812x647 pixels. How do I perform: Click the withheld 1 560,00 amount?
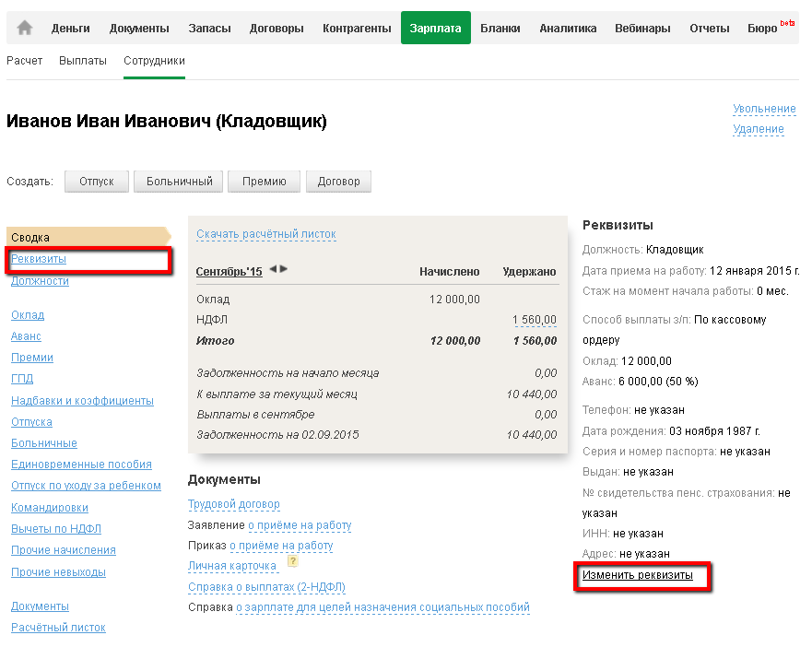pos(535,320)
